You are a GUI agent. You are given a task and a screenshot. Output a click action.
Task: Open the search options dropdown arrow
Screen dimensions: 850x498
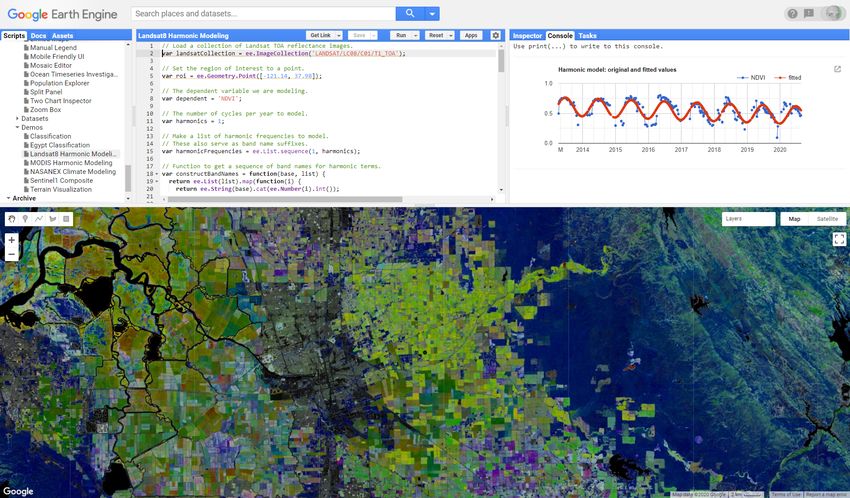(x=432, y=14)
